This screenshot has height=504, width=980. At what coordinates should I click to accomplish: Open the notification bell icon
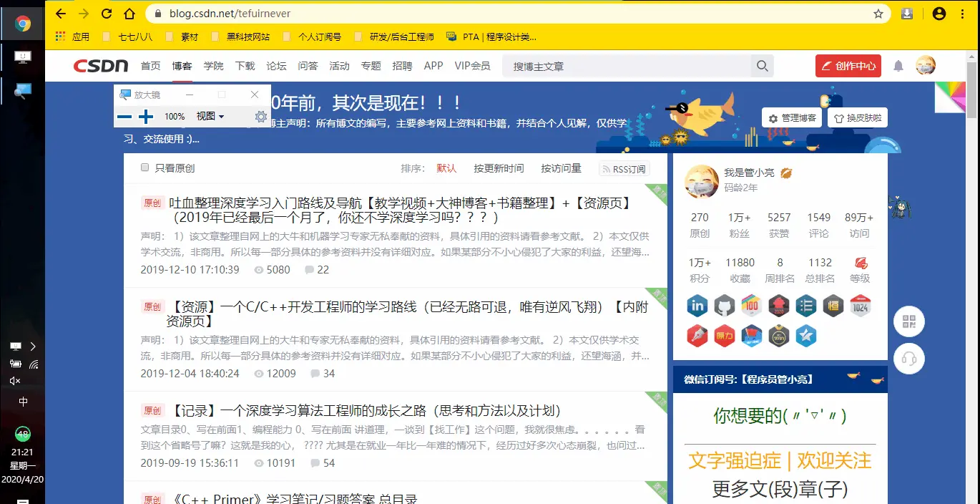pos(898,65)
